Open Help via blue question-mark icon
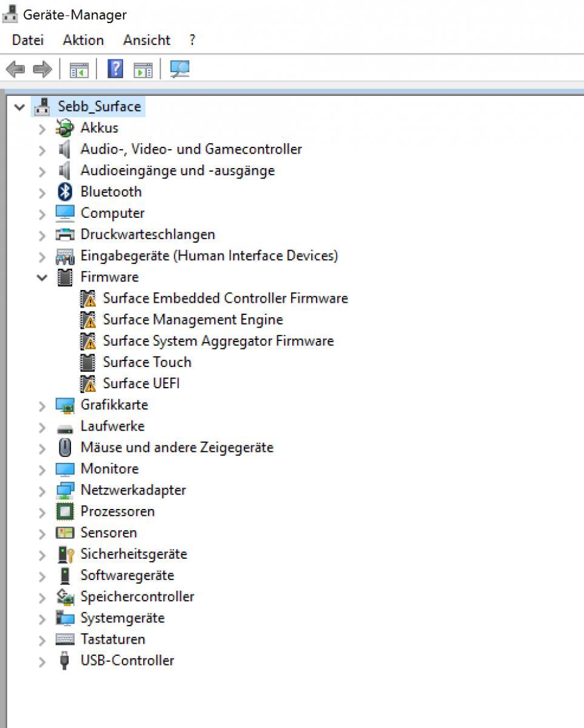This screenshot has width=584, height=728. [115, 69]
